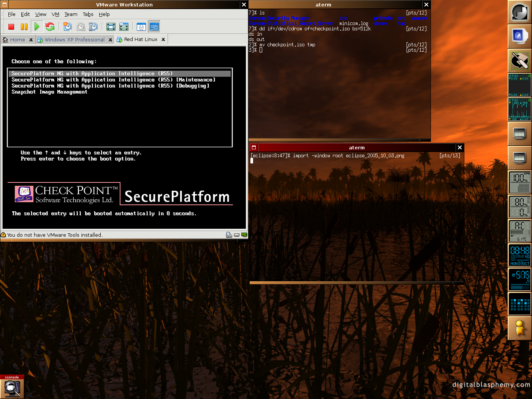Open the View menu

41,14
